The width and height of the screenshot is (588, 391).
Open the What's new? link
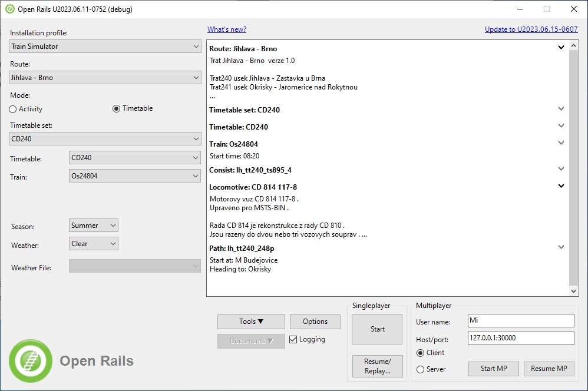pos(227,29)
